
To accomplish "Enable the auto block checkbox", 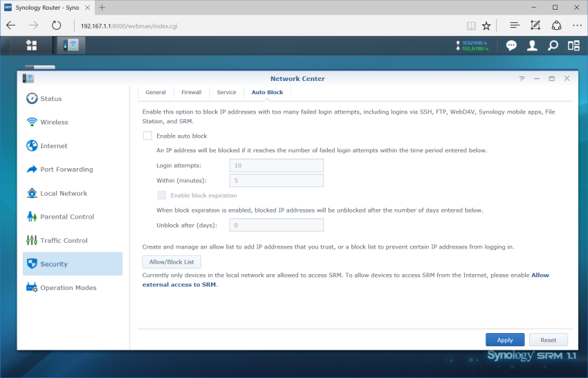I will pyautogui.click(x=147, y=136).
